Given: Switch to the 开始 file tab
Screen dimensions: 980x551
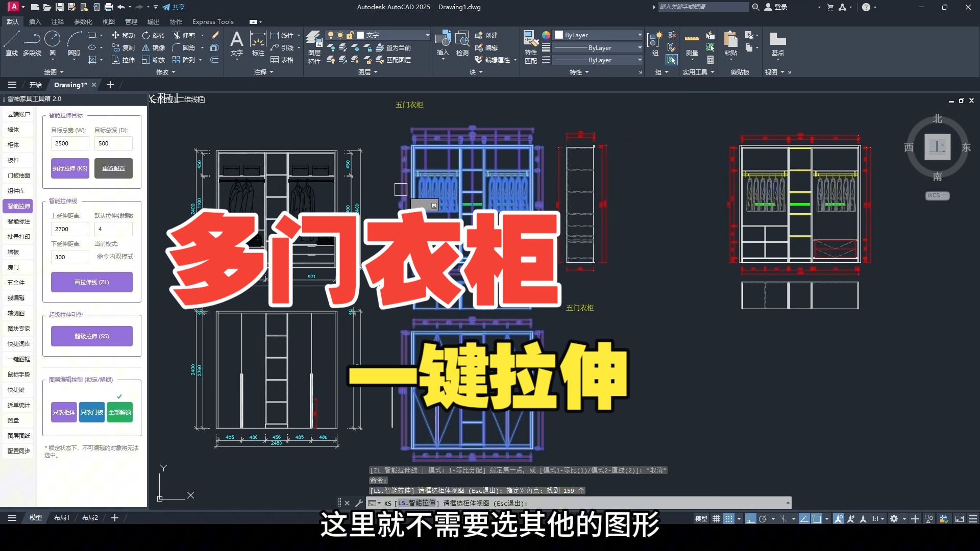Looking at the screenshot, I should (x=35, y=85).
